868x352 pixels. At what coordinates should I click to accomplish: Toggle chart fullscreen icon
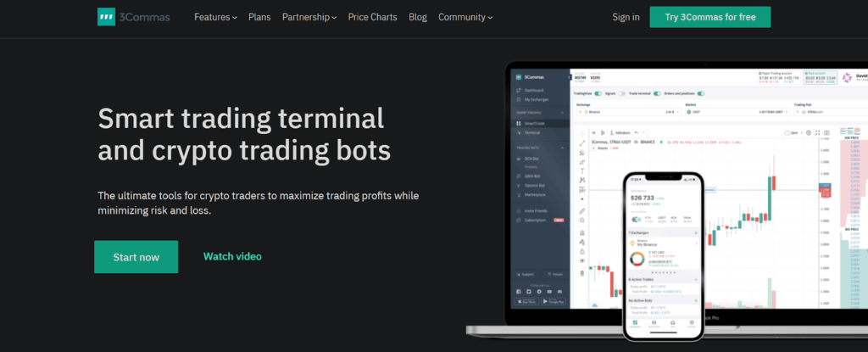[x=818, y=133]
